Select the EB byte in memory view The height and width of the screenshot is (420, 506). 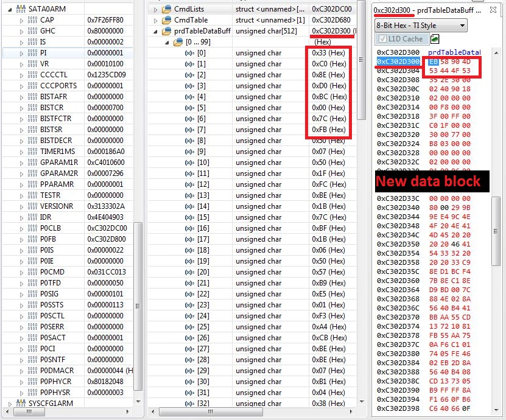tap(434, 61)
